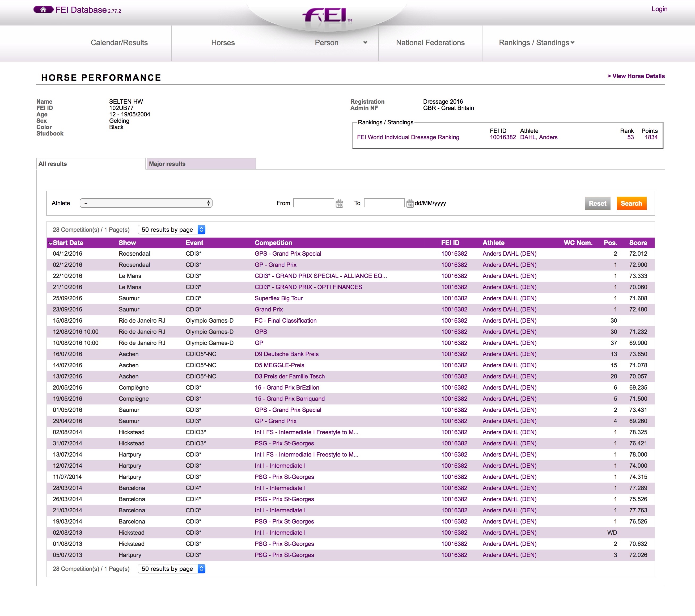Expand the Person menu arrow
Screen dimensions: 695x616
pos(365,43)
